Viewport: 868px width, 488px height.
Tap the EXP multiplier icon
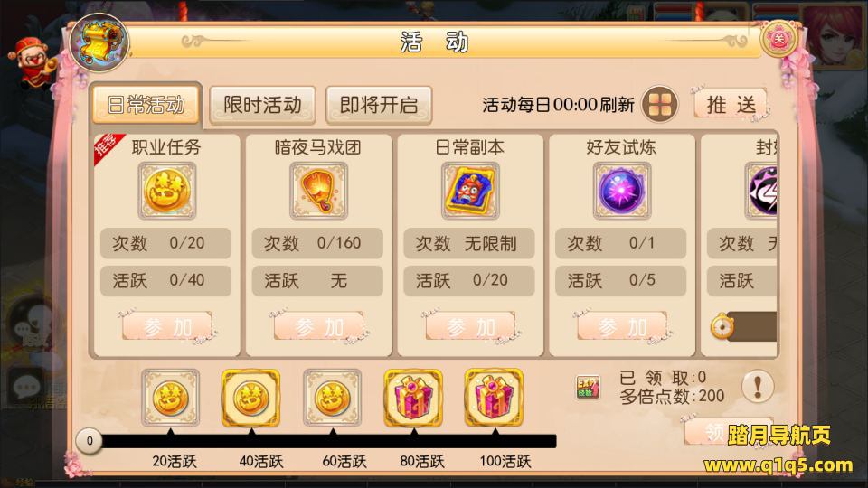click(588, 387)
